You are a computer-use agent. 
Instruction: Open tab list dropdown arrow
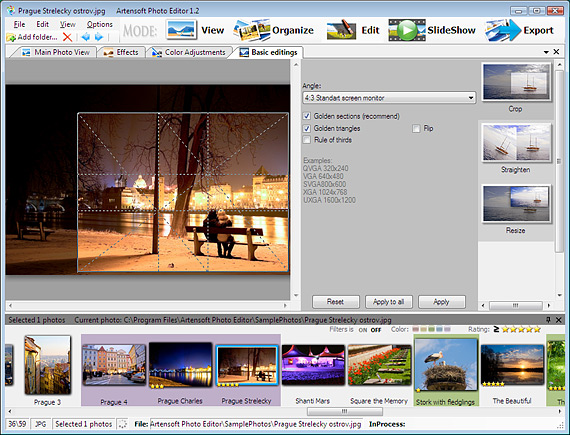[x=546, y=52]
